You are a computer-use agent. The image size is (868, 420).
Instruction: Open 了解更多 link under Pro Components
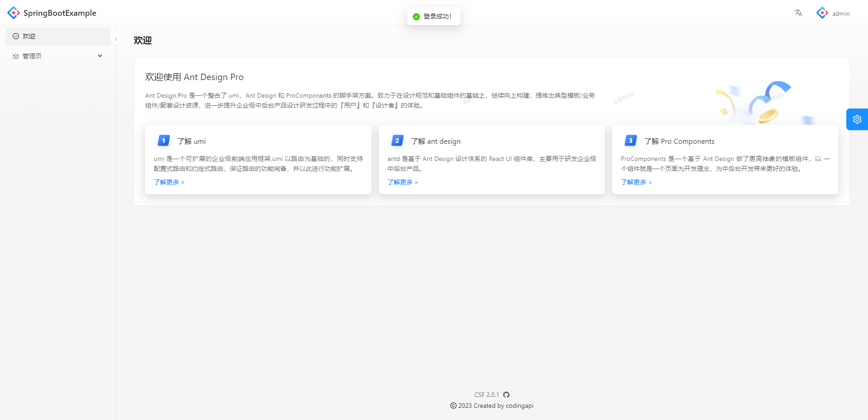[636, 182]
